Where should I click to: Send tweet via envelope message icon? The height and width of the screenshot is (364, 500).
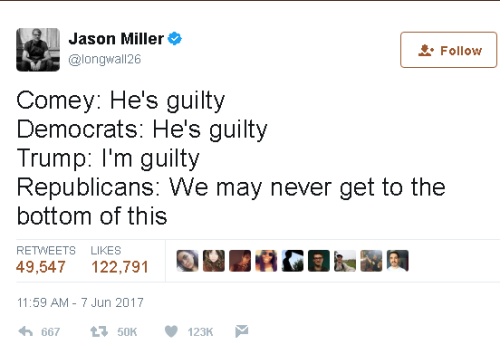241,331
